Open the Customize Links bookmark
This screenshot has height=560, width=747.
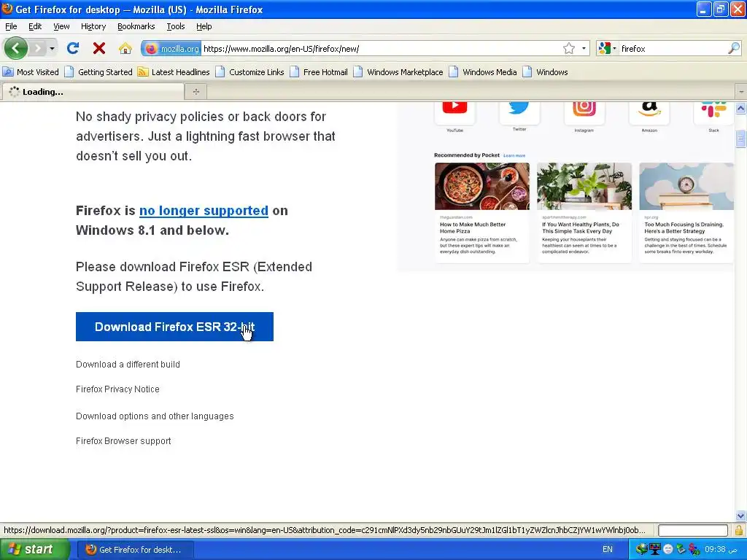click(x=249, y=72)
